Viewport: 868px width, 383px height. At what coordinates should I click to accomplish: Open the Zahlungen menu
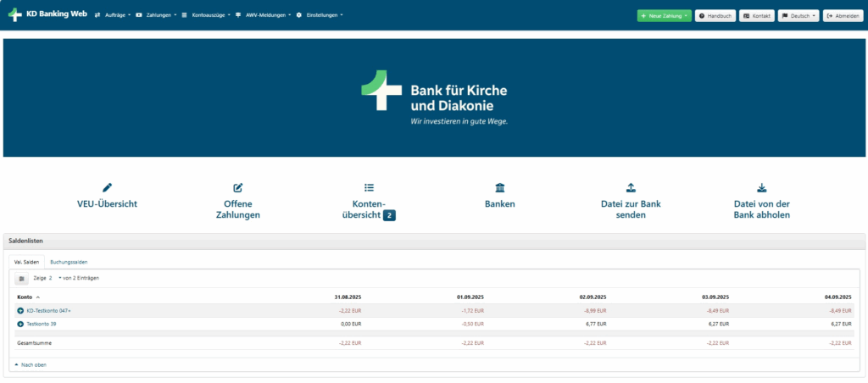tap(156, 15)
